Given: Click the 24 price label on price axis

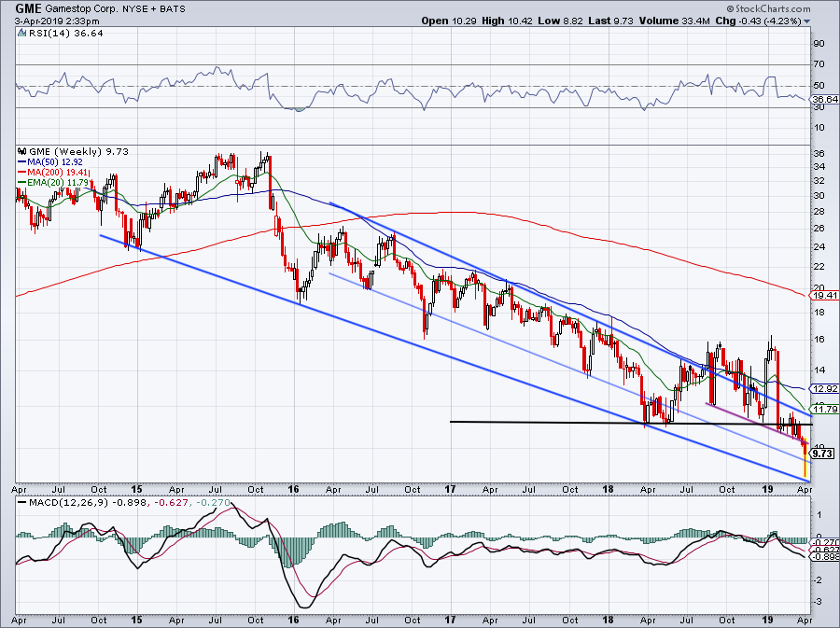Looking at the screenshot, I should click(x=819, y=246).
